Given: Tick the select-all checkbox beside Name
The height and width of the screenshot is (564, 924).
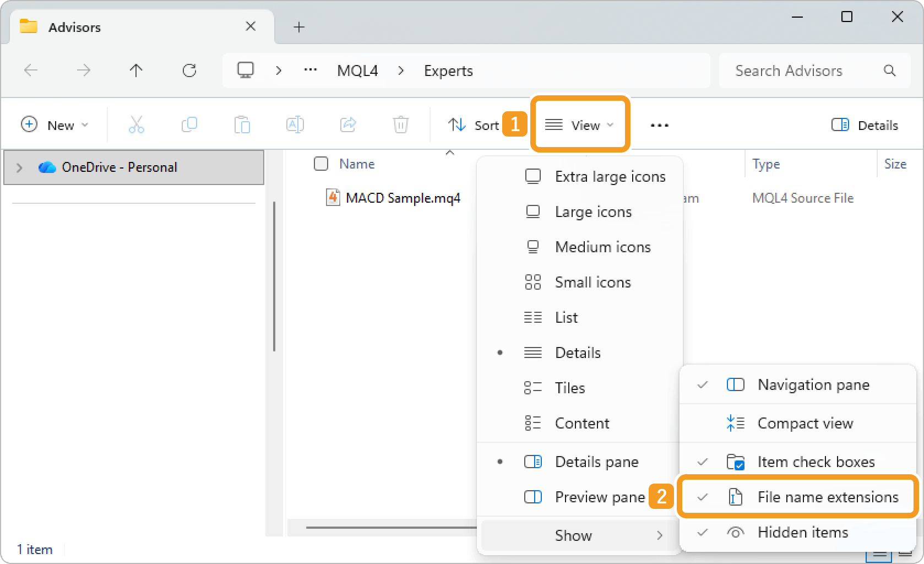Looking at the screenshot, I should coord(321,164).
